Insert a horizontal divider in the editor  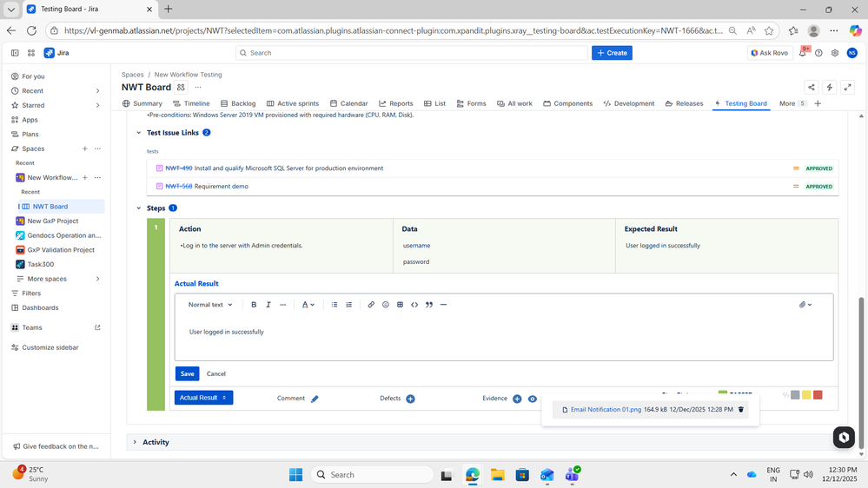pyautogui.click(x=443, y=305)
